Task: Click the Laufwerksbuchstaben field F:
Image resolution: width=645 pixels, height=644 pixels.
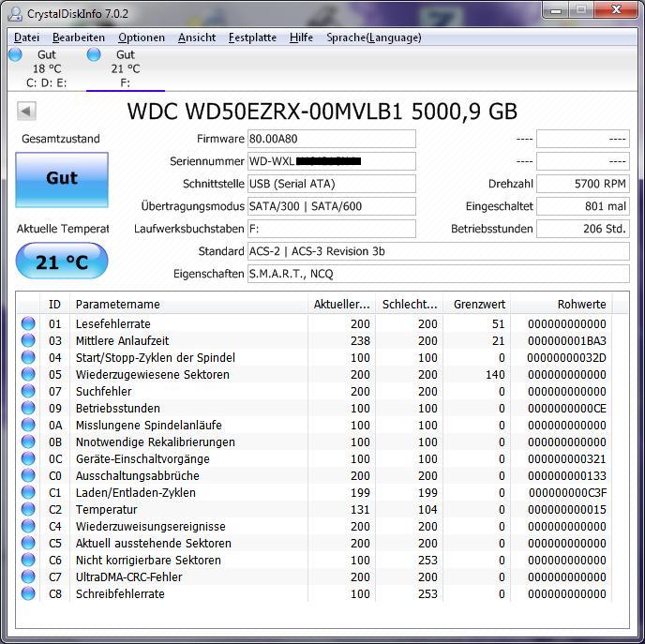Action: pyautogui.click(x=332, y=229)
